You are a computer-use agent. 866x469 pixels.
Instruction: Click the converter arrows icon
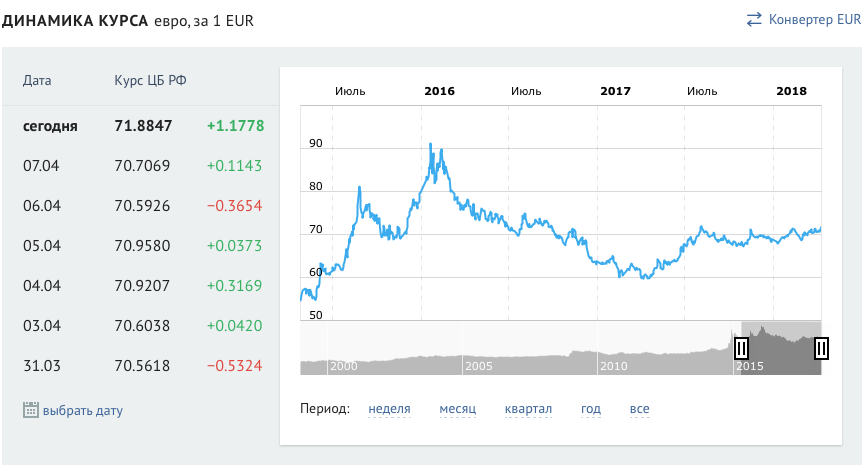point(754,19)
